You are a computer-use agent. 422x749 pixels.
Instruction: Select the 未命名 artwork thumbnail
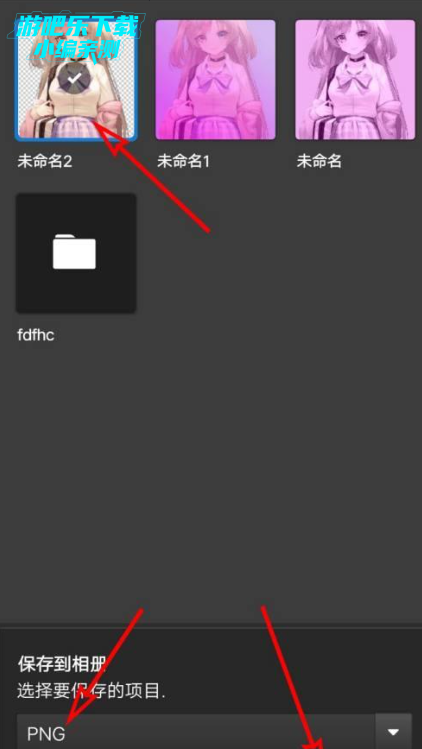coord(355,80)
